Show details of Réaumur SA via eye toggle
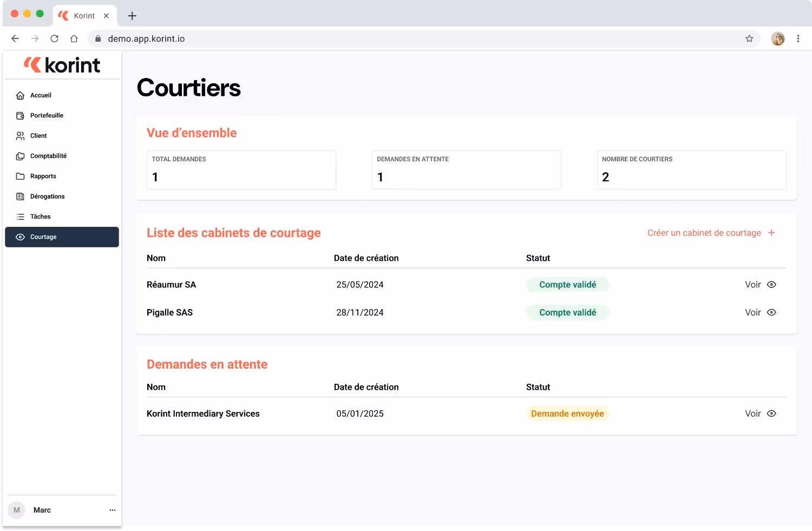This screenshot has width=812, height=531. [x=772, y=284]
